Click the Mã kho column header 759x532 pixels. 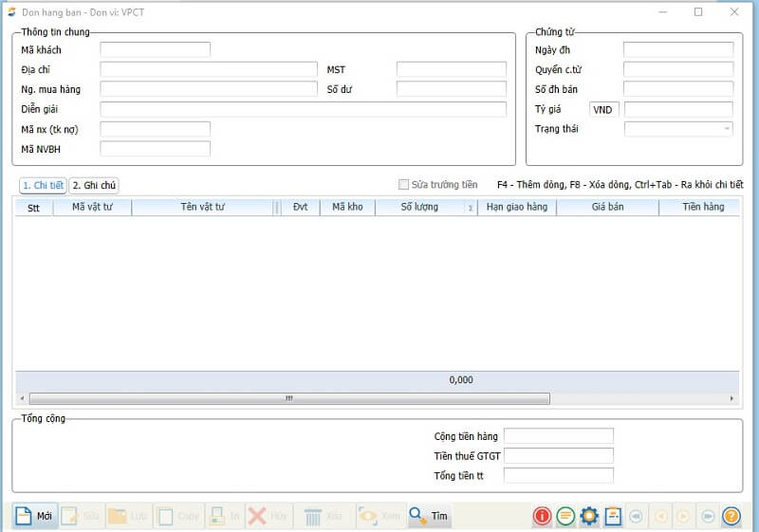pyautogui.click(x=347, y=207)
